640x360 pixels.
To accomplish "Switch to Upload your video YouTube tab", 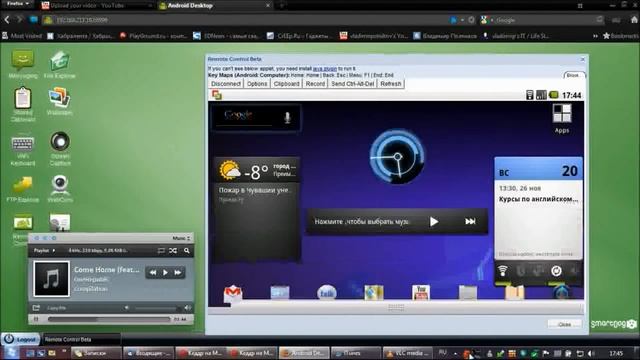I will click(x=97, y=6).
